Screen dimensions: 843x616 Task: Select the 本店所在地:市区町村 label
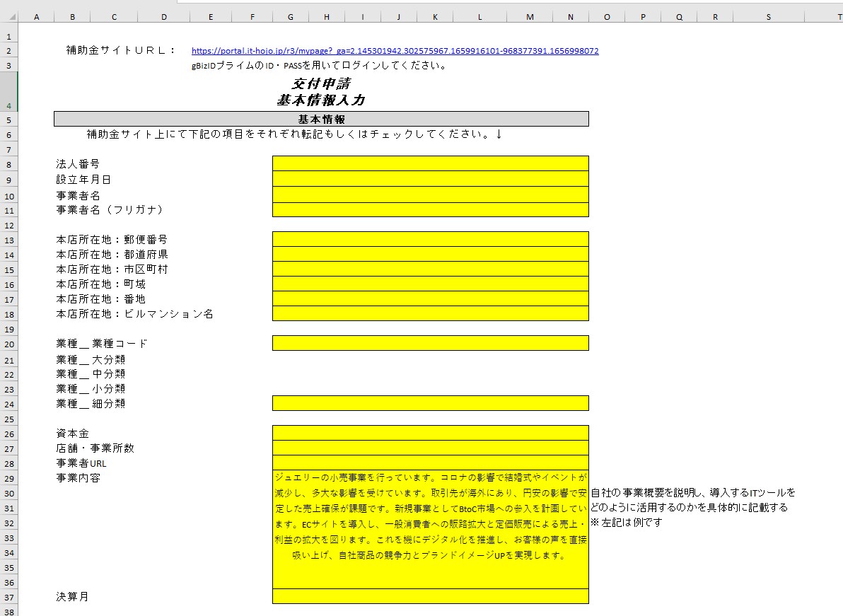tap(112, 269)
